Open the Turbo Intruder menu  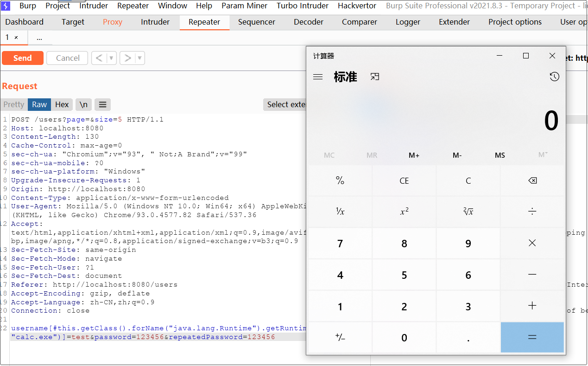303,6
